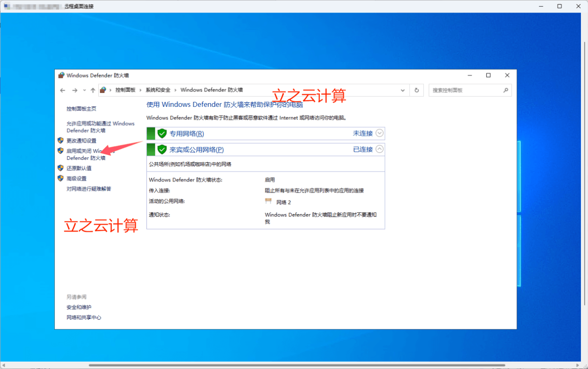Click the 远程桌面连接 title bar icon

tap(7, 6)
